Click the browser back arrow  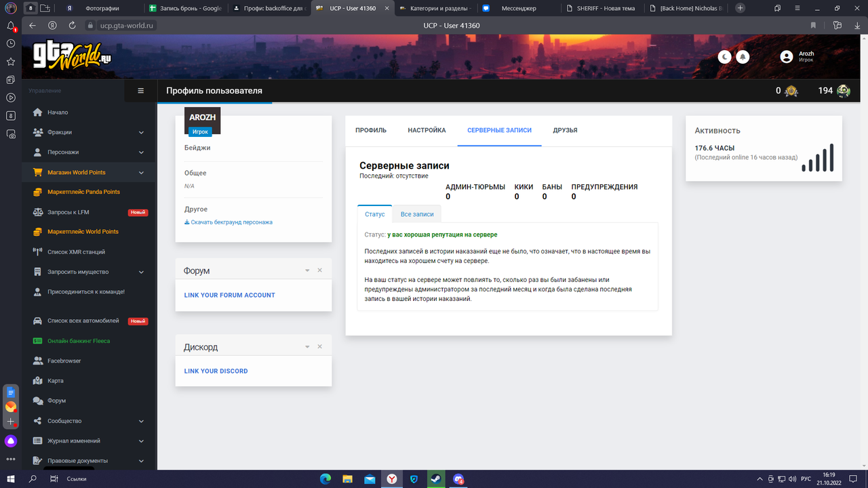pyautogui.click(x=32, y=26)
